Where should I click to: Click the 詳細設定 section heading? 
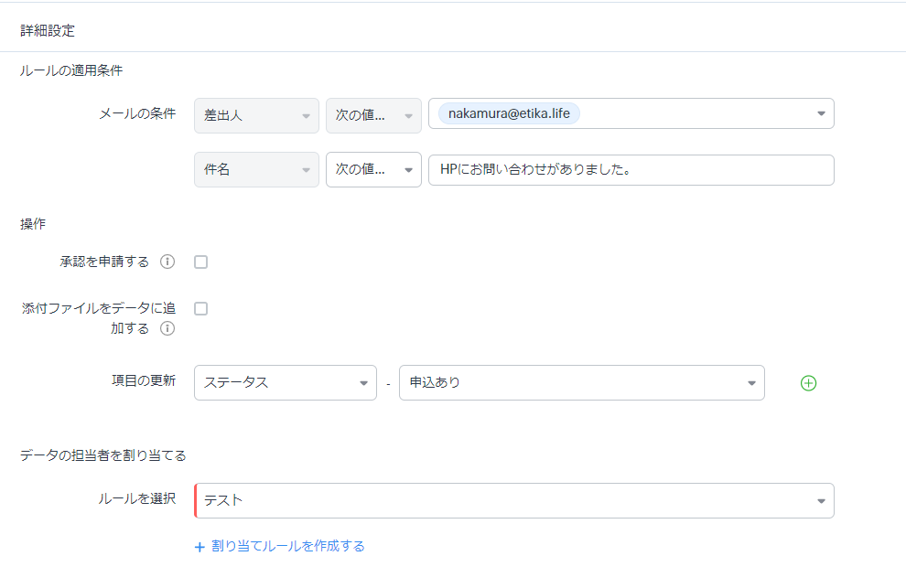point(48,30)
